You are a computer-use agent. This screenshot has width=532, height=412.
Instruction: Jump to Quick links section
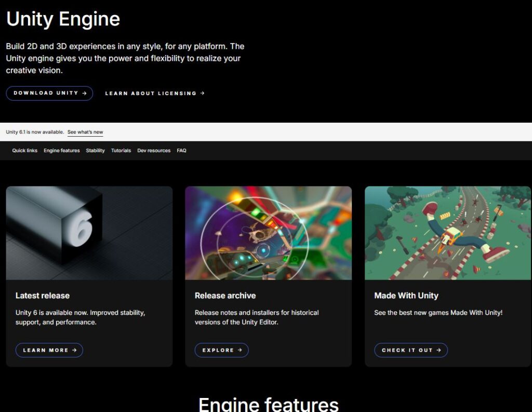click(x=25, y=151)
